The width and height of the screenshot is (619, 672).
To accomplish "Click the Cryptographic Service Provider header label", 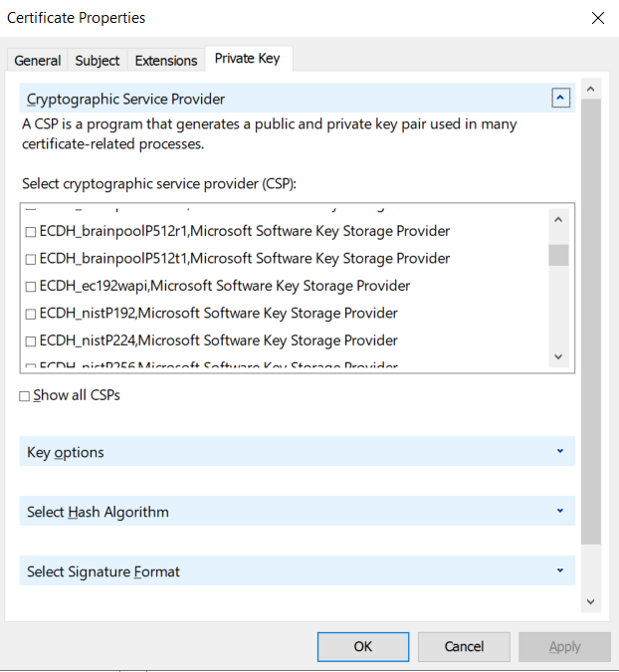I will click(125, 99).
